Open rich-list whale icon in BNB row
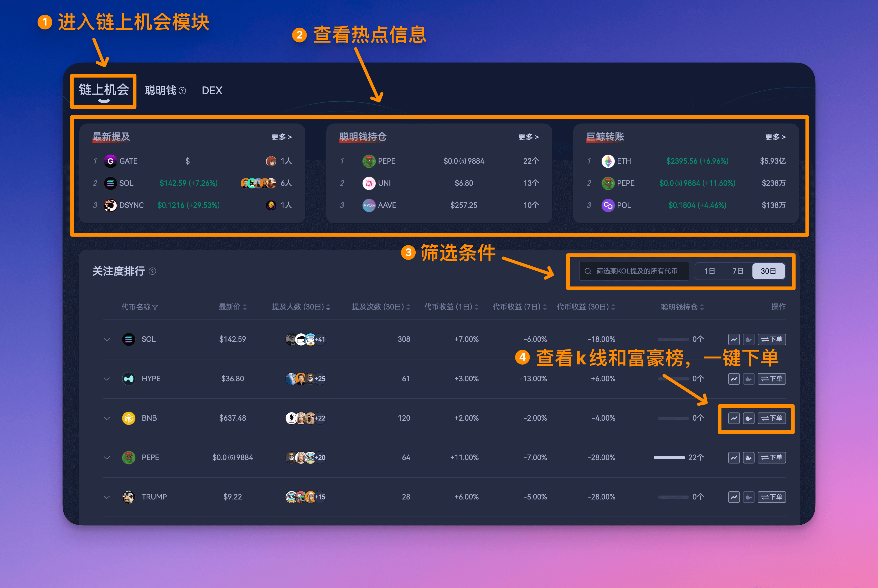 click(748, 418)
